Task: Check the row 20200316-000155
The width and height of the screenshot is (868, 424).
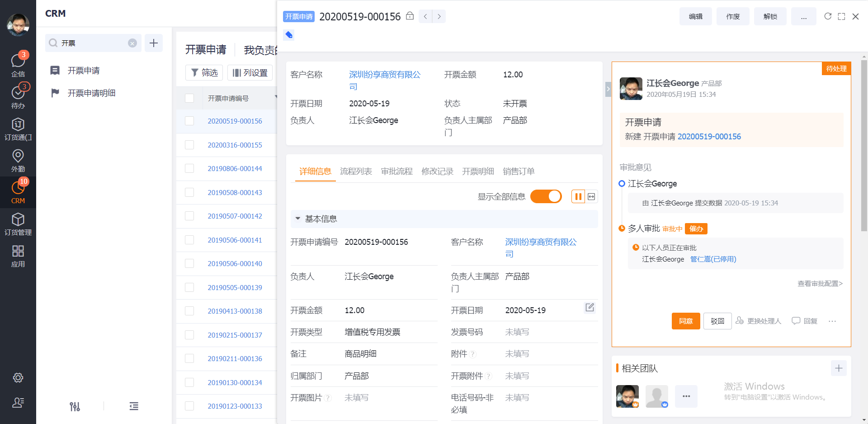Action: click(189, 145)
